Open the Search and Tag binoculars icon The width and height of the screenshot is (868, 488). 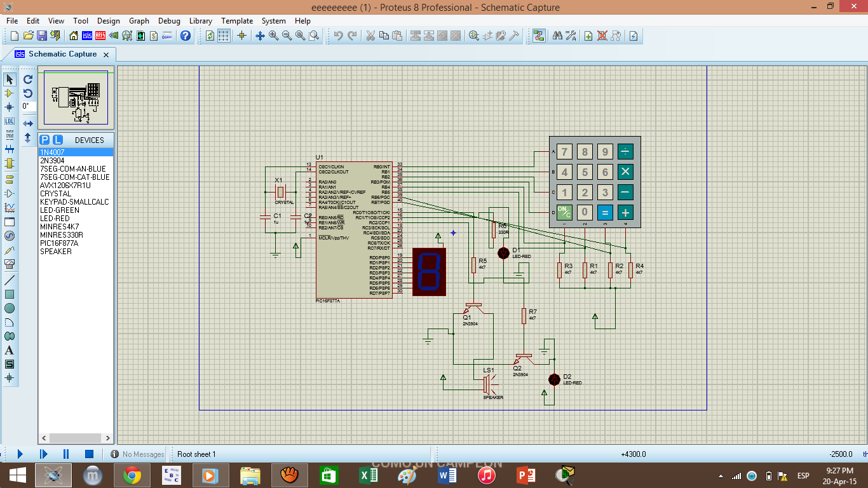tap(557, 36)
